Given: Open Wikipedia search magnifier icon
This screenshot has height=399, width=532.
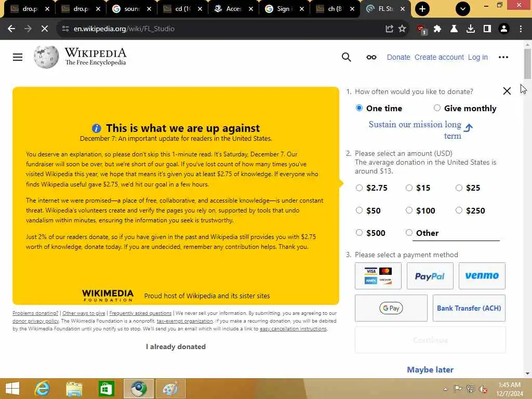Looking at the screenshot, I should [346, 57].
